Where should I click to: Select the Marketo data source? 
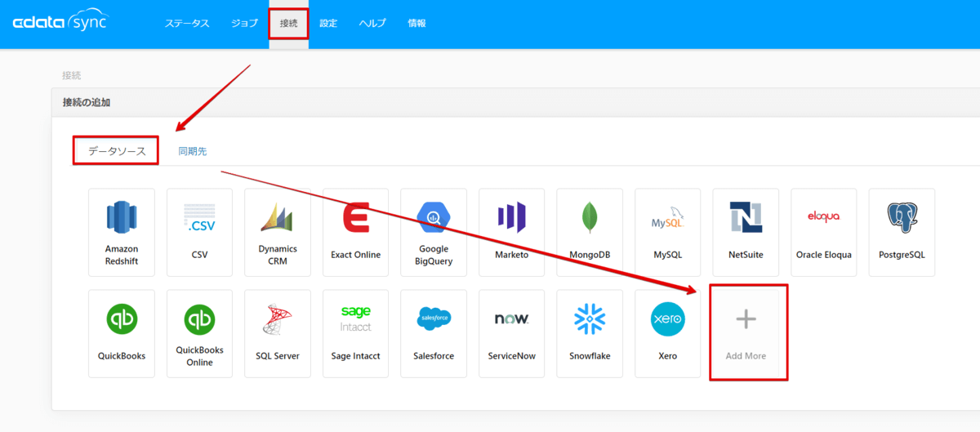pyautogui.click(x=511, y=232)
